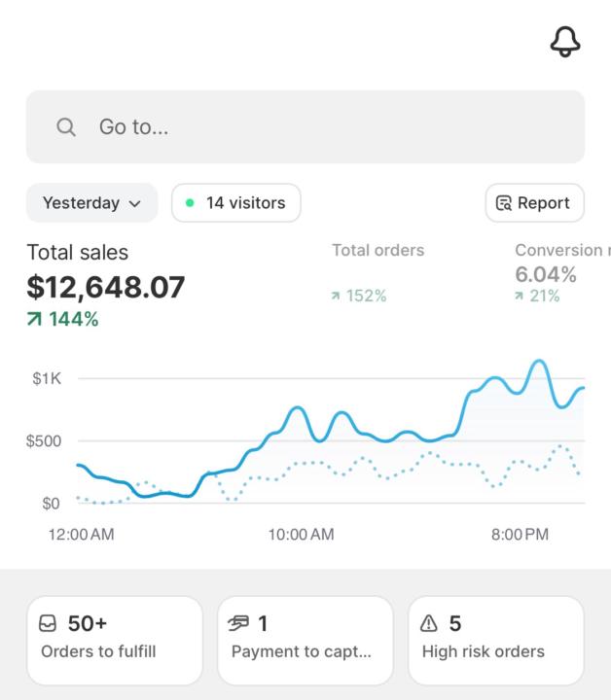This screenshot has width=611, height=700.
Task: Open notifications with the bell icon
Action: click(565, 41)
